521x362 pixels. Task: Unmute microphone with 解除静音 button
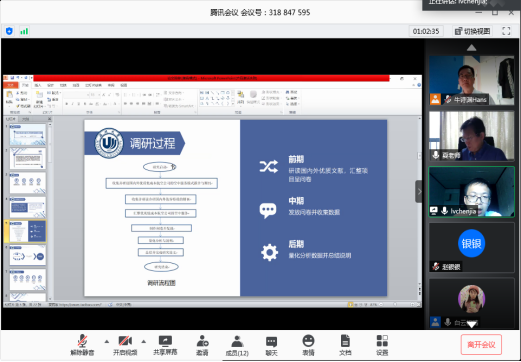pyautogui.click(x=82, y=345)
